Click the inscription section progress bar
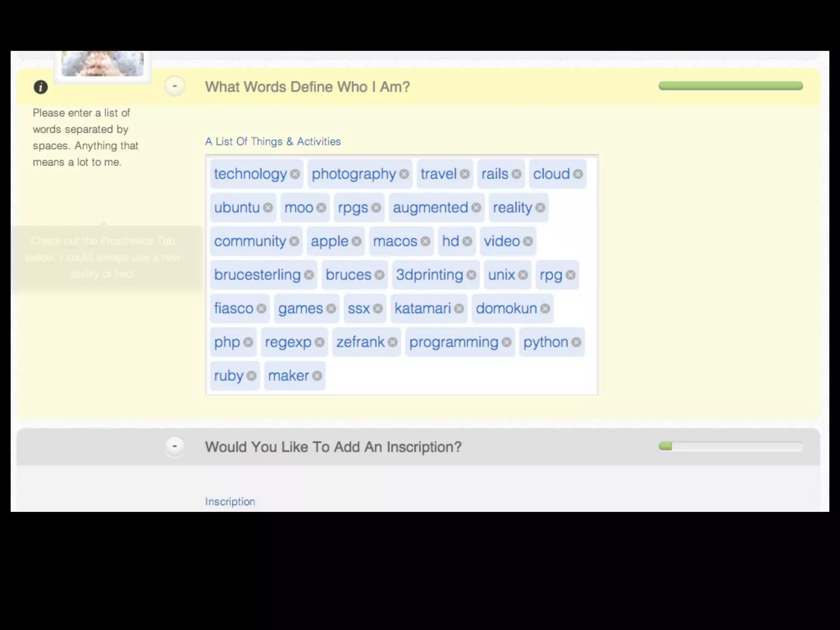Viewport: 840px width, 630px height. pos(730,446)
